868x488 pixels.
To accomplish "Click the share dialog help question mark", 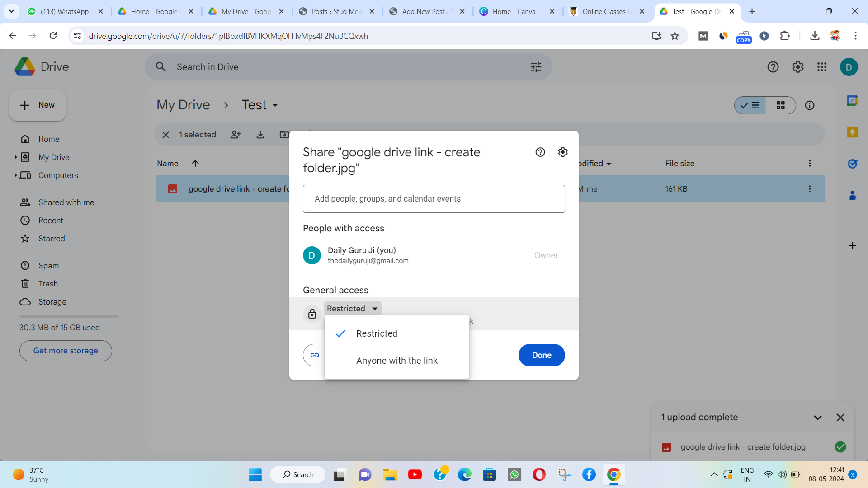I will (x=540, y=152).
